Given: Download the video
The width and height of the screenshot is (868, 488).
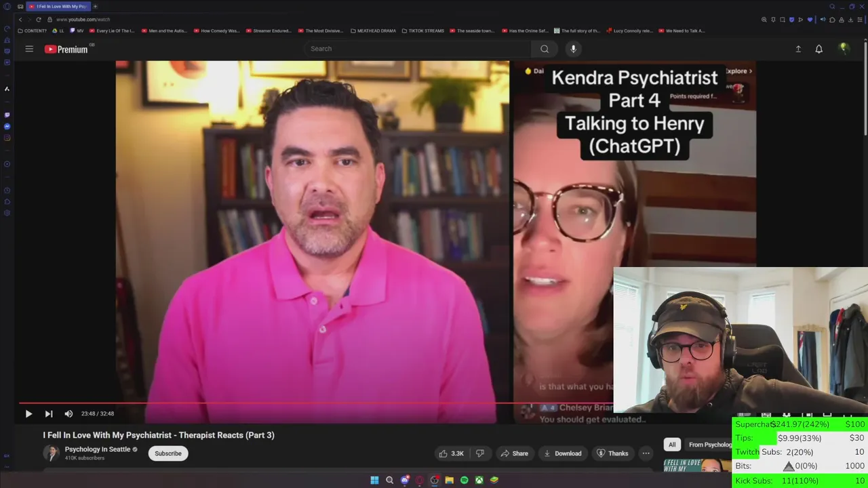Looking at the screenshot, I should [x=562, y=453].
